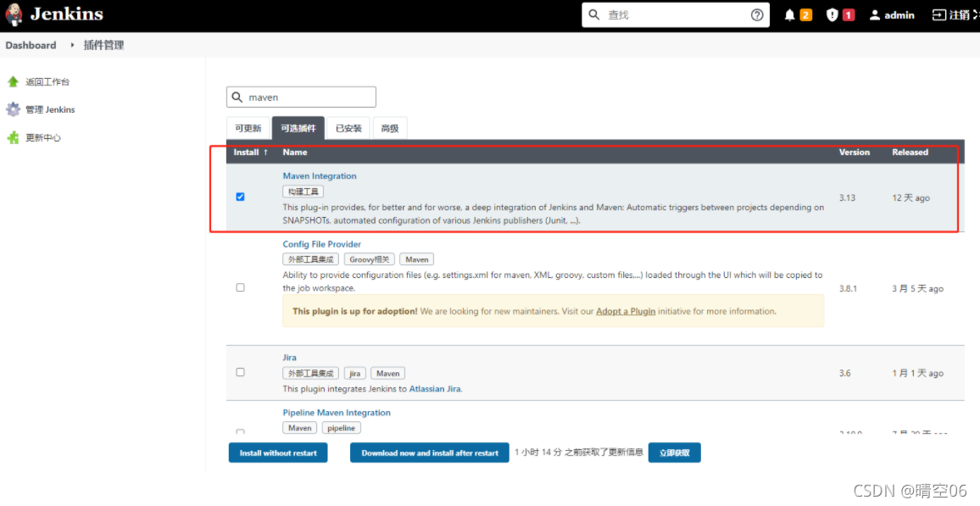Check the Config File Provider install checkbox
Image resolution: width=980 pixels, height=506 pixels.
pyautogui.click(x=240, y=287)
